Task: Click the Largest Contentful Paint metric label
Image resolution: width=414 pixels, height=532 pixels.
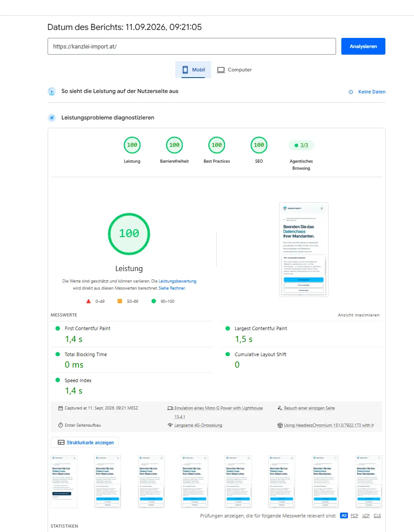Action: tap(261, 328)
